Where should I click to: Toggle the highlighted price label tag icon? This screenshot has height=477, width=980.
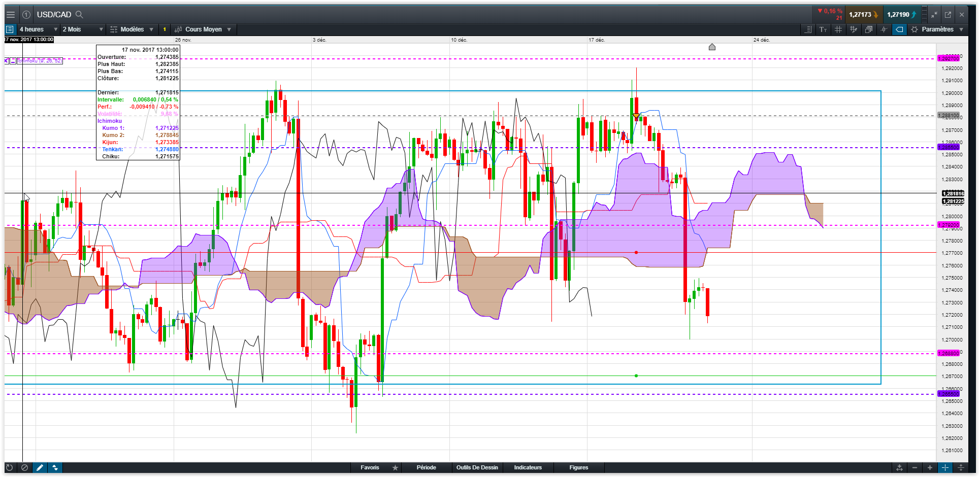coord(899,29)
